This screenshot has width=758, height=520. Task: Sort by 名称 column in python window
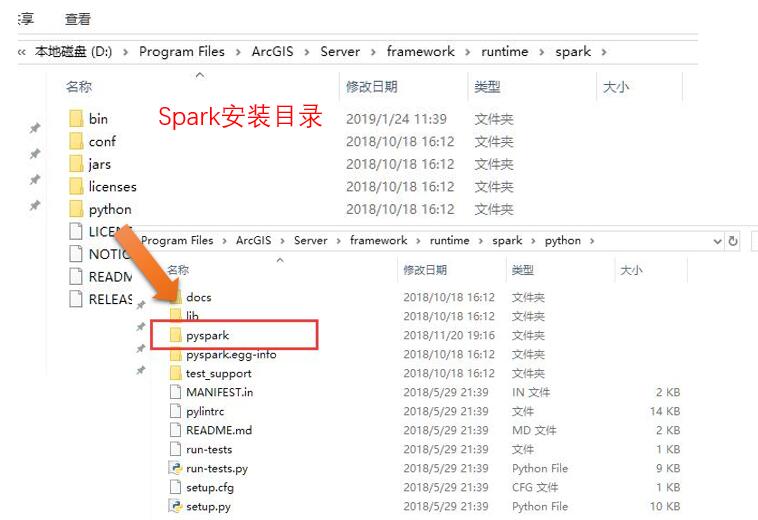click(178, 270)
